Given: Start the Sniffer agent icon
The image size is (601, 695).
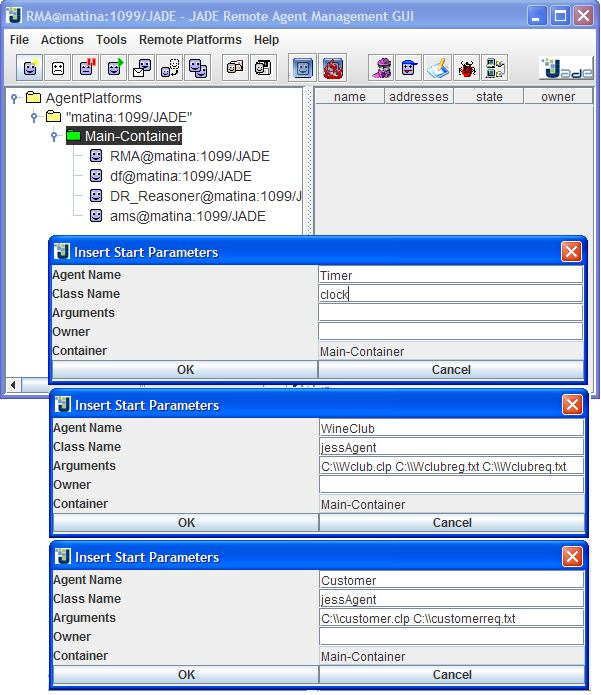Looking at the screenshot, I should (x=381, y=68).
